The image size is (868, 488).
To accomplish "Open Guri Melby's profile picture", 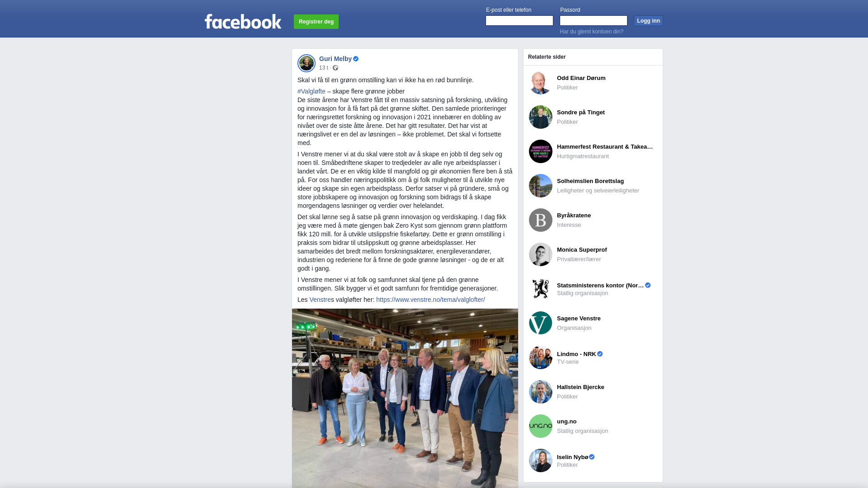I will [307, 63].
